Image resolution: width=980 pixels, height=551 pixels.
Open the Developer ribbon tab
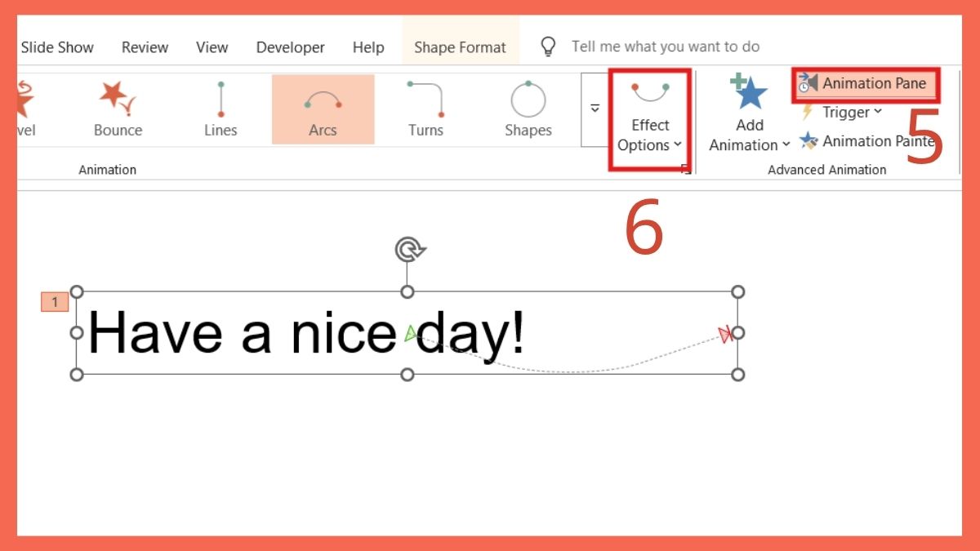point(290,47)
